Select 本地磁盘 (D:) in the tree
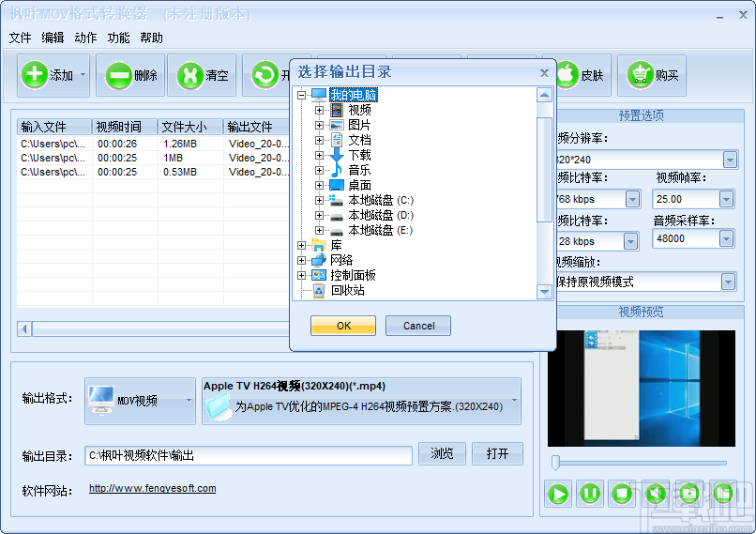756x534 pixels. [381, 215]
